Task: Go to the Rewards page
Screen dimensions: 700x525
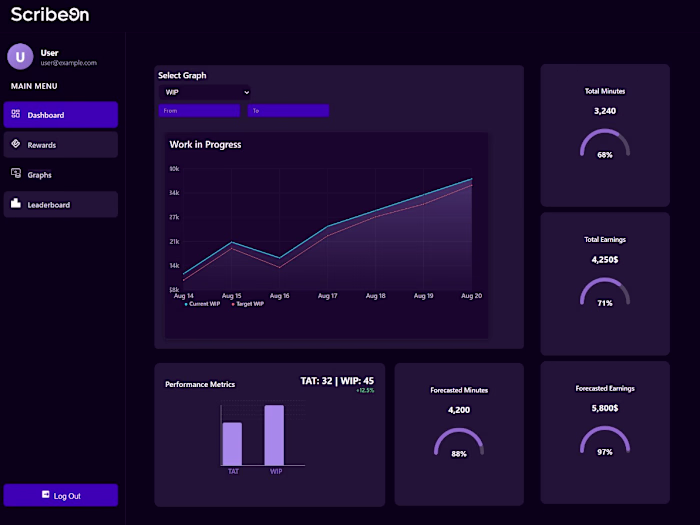Action: 61,145
